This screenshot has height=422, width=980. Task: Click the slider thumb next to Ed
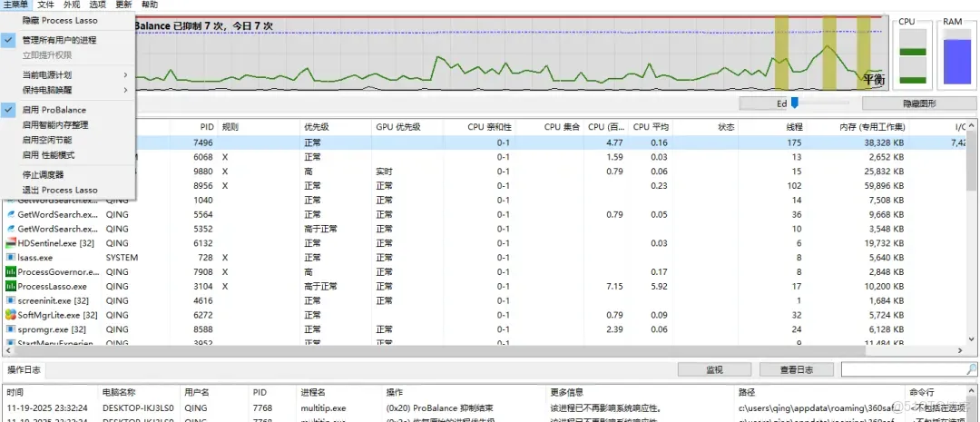(794, 103)
